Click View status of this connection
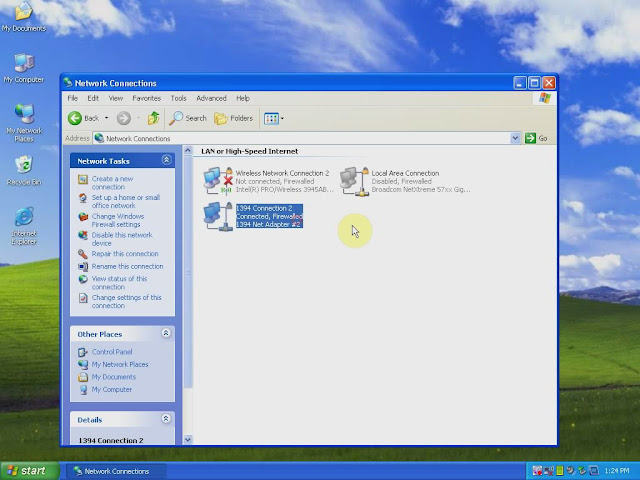640x480 pixels. point(119,283)
